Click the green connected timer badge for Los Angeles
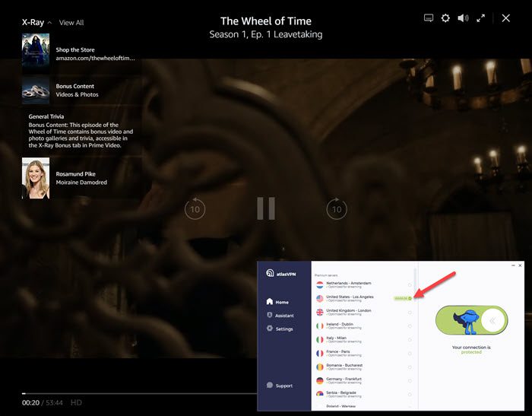Image resolution: width=532 pixels, height=416 pixels. point(403,298)
